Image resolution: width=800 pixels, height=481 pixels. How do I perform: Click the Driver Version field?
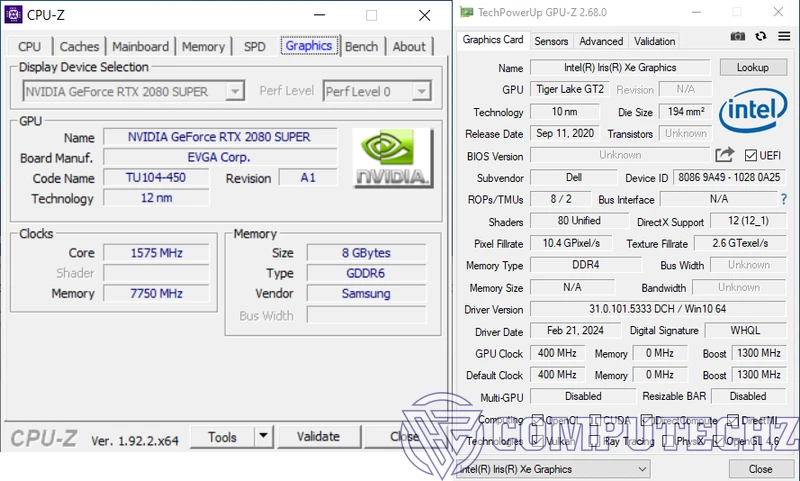pyautogui.click(x=658, y=309)
